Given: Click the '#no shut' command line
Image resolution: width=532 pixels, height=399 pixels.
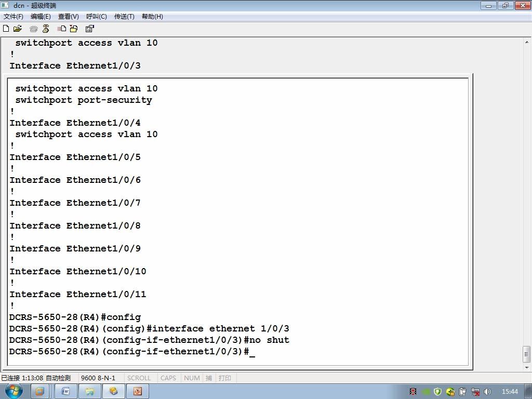Looking at the screenshot, I should pos(149,340).
